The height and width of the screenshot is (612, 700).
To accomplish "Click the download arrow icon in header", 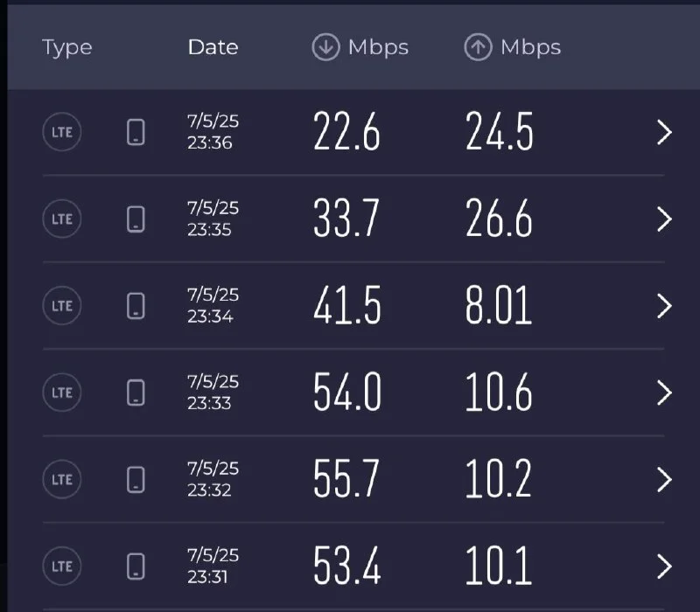I will click(x=325, y=47).
